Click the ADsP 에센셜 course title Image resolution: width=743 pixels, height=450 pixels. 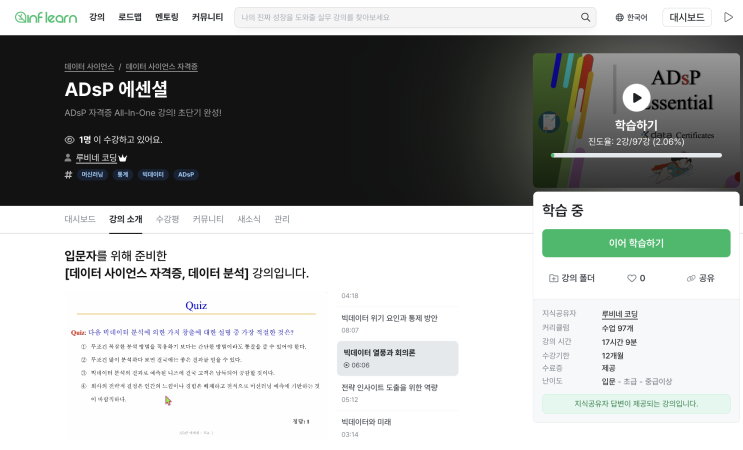coord(116,90)
